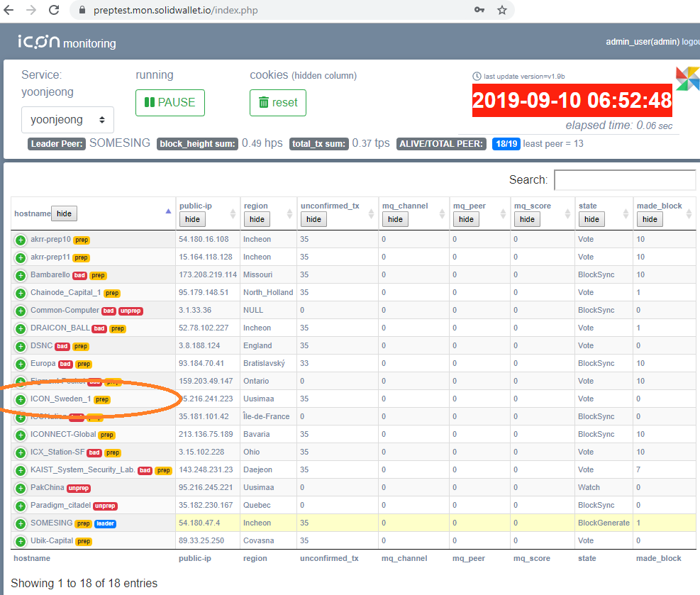Expand the akrr-prep11 row plus icon
This screenshot has height=595, width=700.
pyautogui.click(x=21, y=257)
